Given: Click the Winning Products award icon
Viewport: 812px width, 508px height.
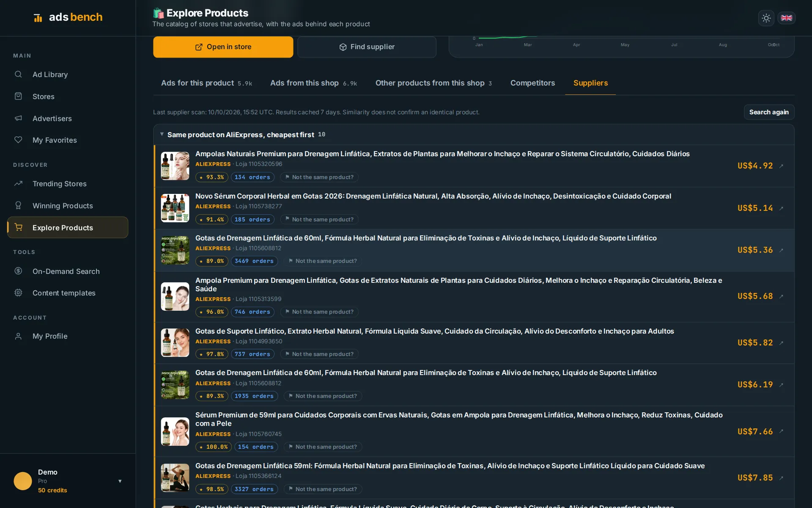Looking at the screenshot, I should 18,205.
